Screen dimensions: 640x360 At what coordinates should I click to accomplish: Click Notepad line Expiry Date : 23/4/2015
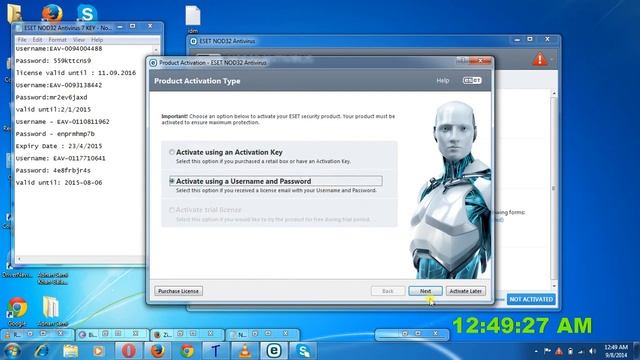pyautogui.click(x=59, y=146)
